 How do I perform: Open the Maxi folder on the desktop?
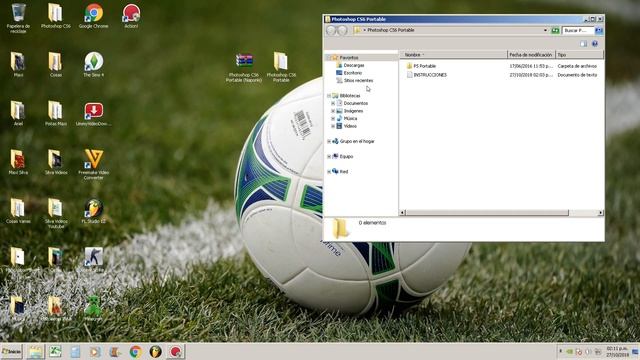point(18,64)
